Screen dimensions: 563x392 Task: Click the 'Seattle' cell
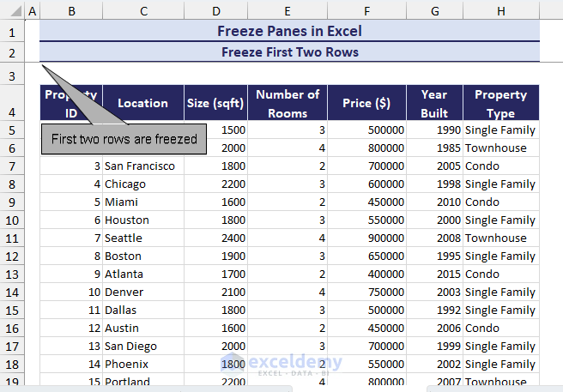pos(143,238)
